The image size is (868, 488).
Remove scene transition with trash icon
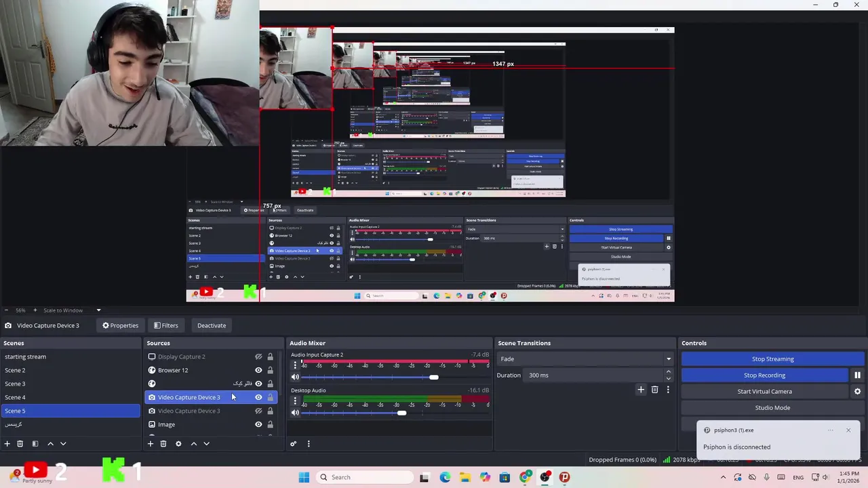[654, 390]
